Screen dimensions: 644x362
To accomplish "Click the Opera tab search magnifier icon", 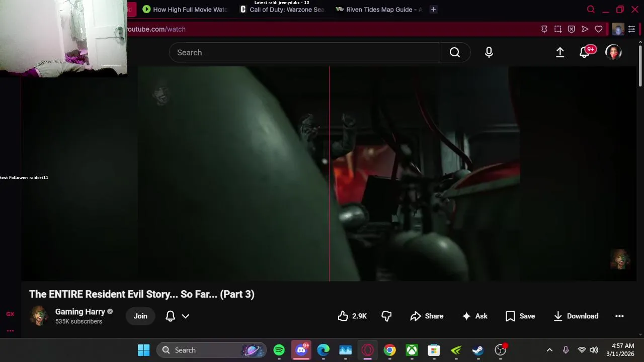I will coord(591,10).
